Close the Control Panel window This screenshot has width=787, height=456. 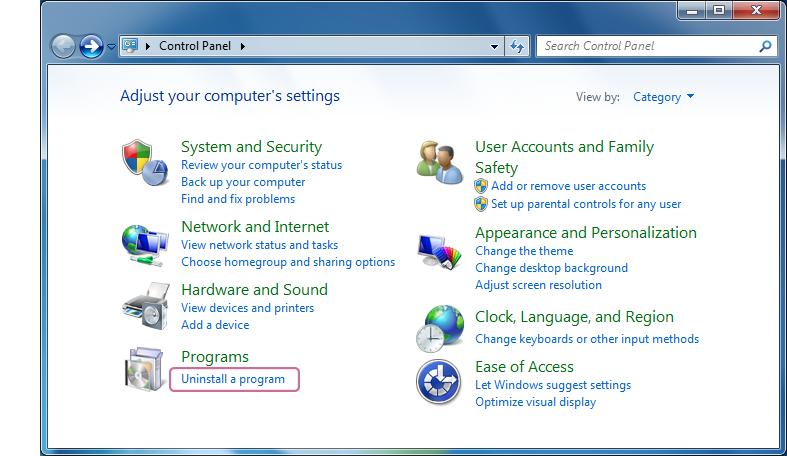756,10
